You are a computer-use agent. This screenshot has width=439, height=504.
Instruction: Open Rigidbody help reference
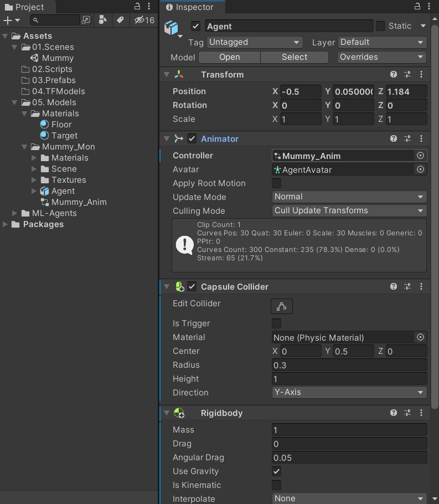[x=394, y=413]
